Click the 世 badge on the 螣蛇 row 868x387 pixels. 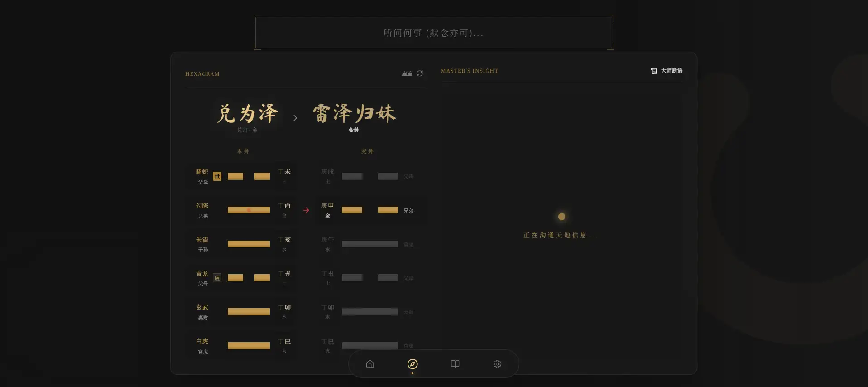pos(217,176)
